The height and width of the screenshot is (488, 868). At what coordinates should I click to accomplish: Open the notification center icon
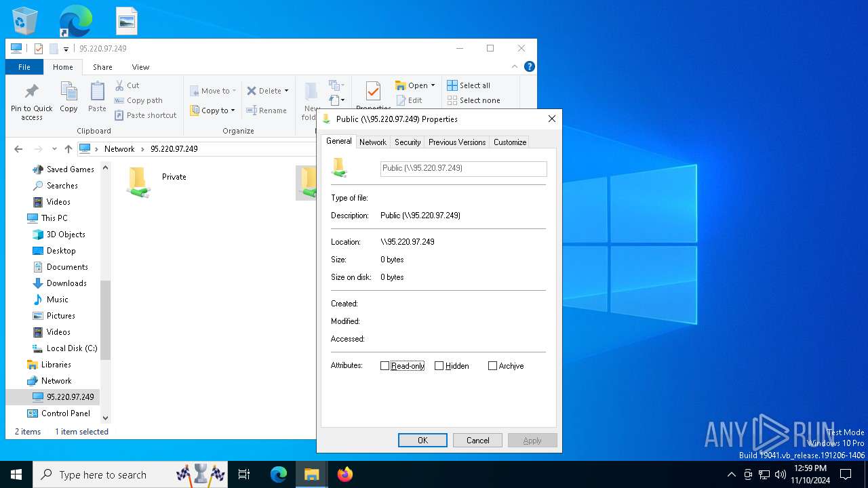point(846,474)
